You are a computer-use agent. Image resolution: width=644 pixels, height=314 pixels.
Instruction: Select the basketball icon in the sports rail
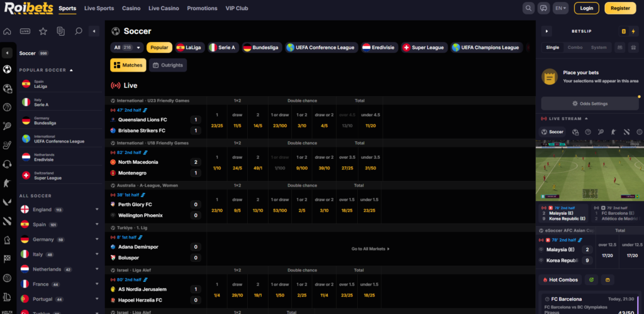pyautogui.click(x=7, y=107)
